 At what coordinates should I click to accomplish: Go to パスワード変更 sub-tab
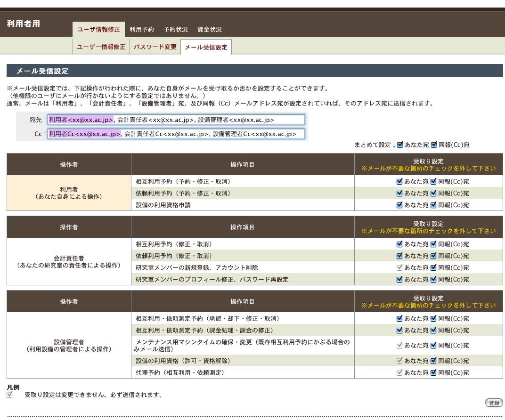pos(155,47)
